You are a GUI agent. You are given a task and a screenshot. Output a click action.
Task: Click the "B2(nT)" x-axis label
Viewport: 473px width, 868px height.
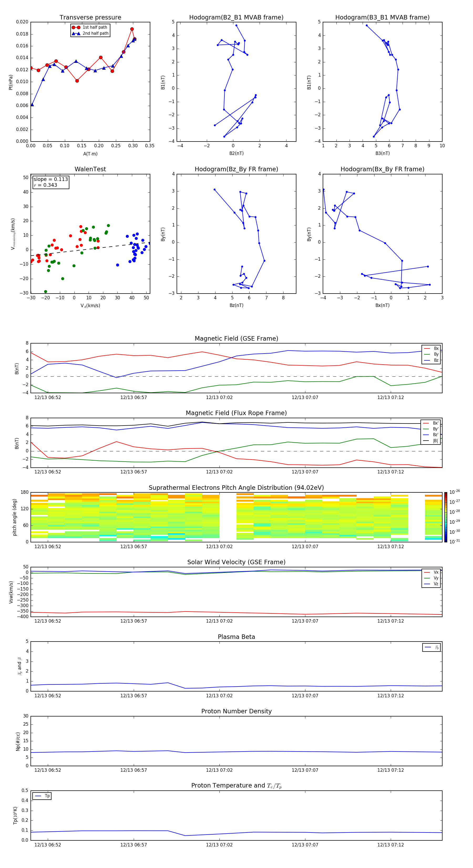tap(236, 153)
